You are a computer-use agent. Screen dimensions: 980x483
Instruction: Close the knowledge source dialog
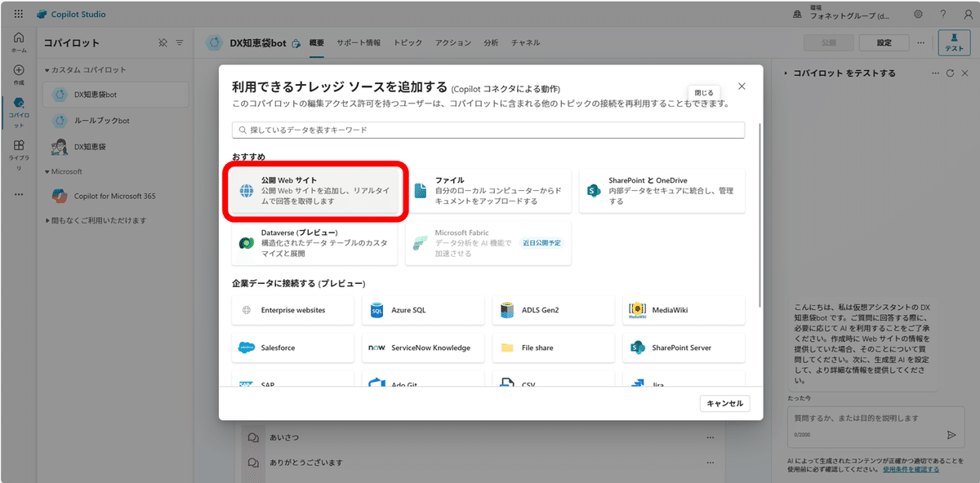pos(742,86)
